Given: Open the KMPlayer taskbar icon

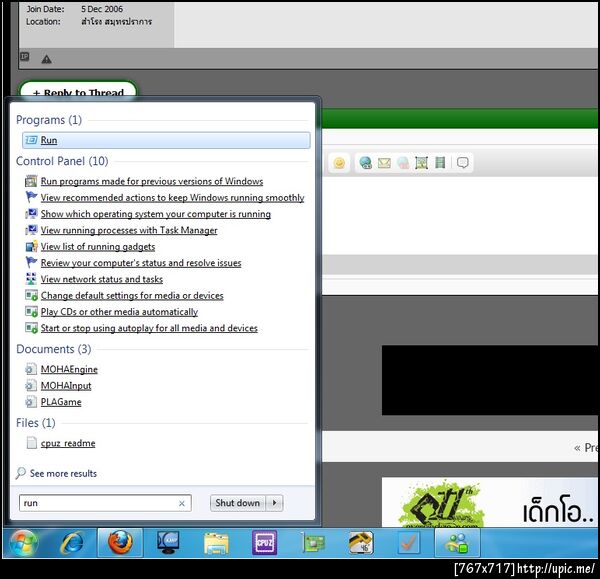Looking at the screenshot, I should point(168,542).
